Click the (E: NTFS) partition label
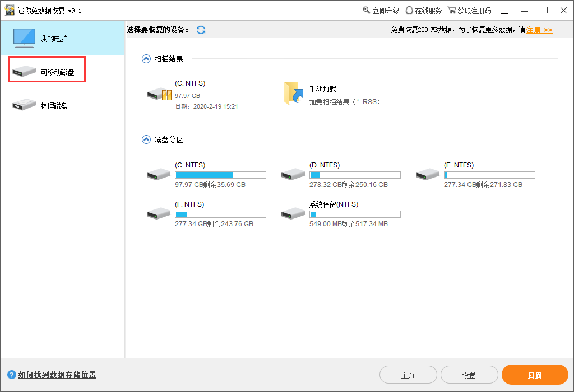The width and height of the screenshot is (574, 392). [x=459, y=165]
